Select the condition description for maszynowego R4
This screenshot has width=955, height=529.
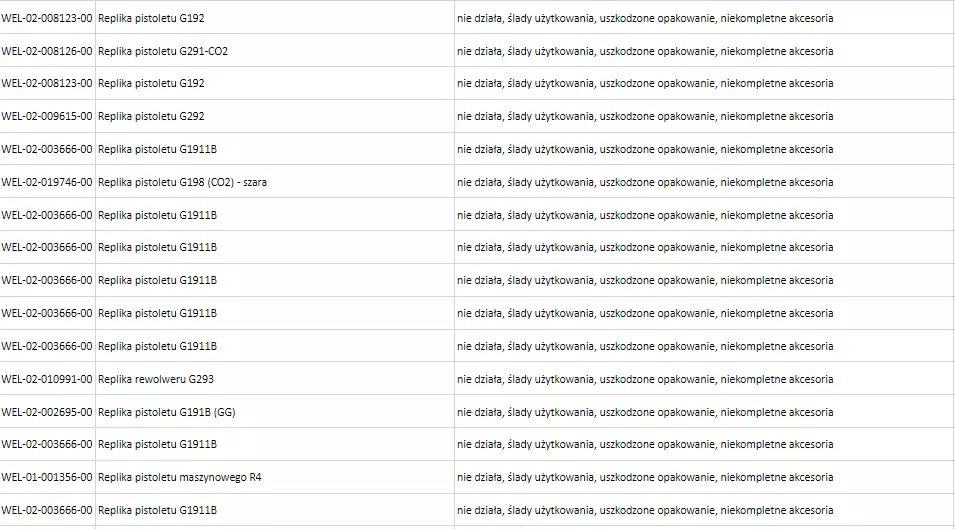click(x=645, y=477)
